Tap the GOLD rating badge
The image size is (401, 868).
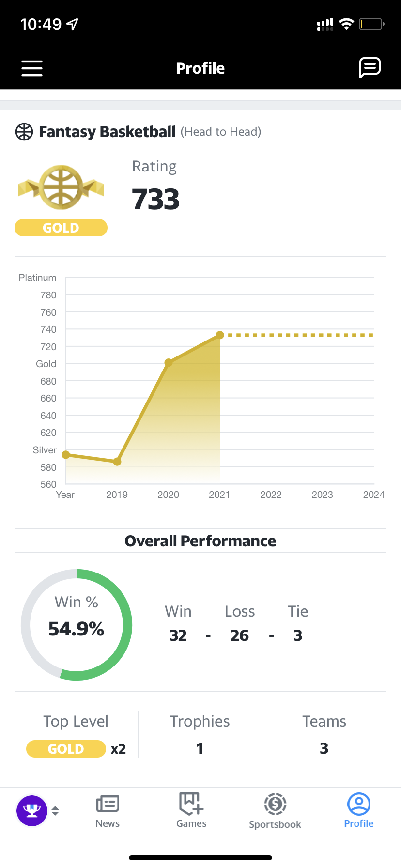point(61,228)
